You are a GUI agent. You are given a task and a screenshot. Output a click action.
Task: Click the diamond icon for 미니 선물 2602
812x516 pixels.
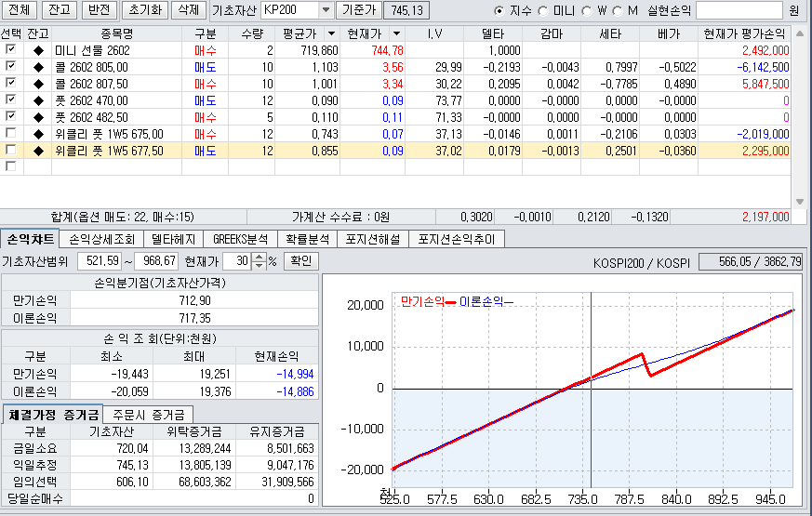tap(38, 51)
